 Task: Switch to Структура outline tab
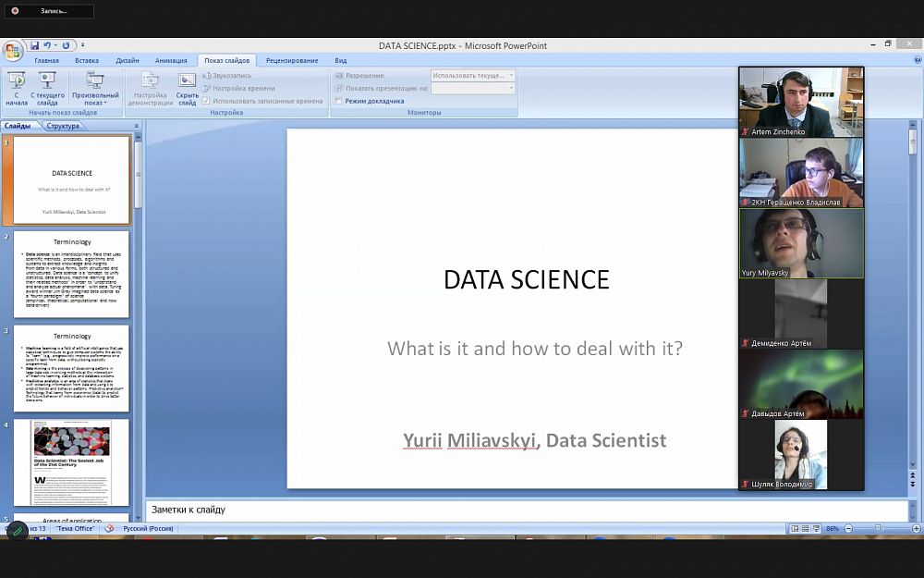[63, 126]
